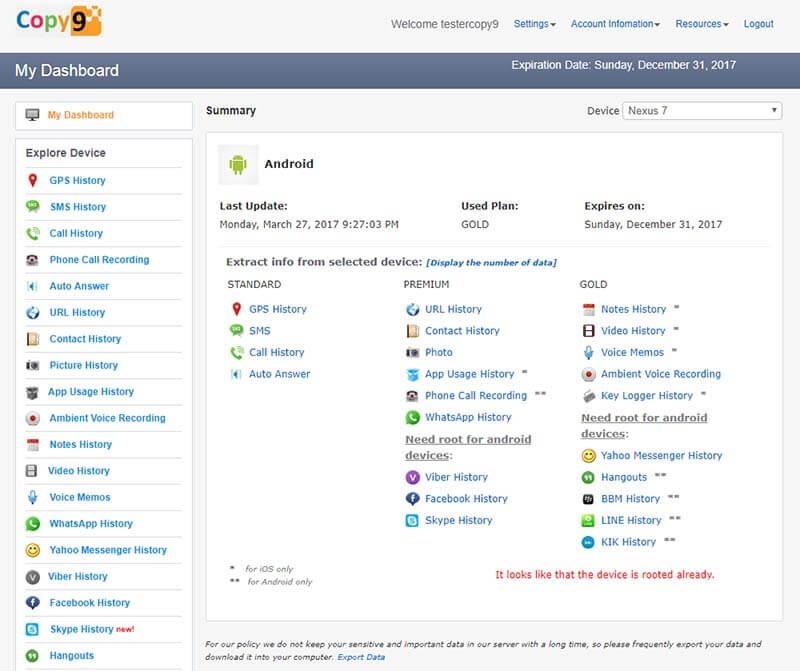Open Phone Call Recording in Premium column
This screenshot has height=671, width=800.
pos(476,395)
